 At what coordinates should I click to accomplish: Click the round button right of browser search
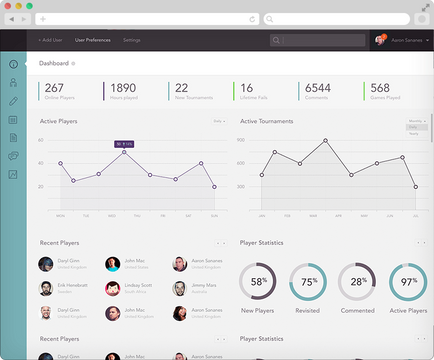422,19
